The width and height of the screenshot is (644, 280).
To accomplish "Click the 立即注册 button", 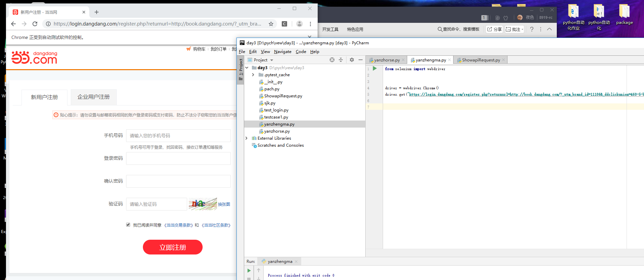I will click(173, 247).
